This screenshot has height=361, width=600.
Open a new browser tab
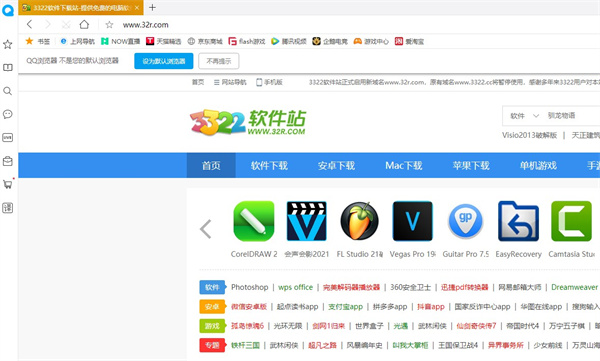[152, 7]
